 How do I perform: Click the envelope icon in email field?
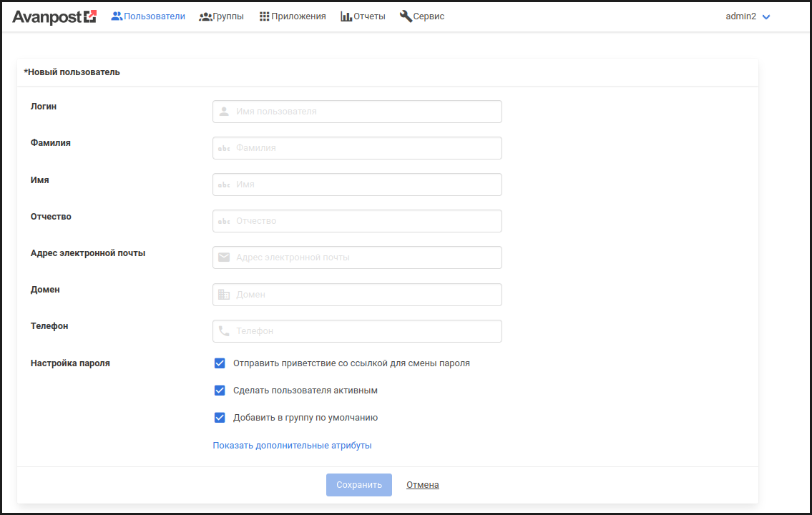point(224,257)
